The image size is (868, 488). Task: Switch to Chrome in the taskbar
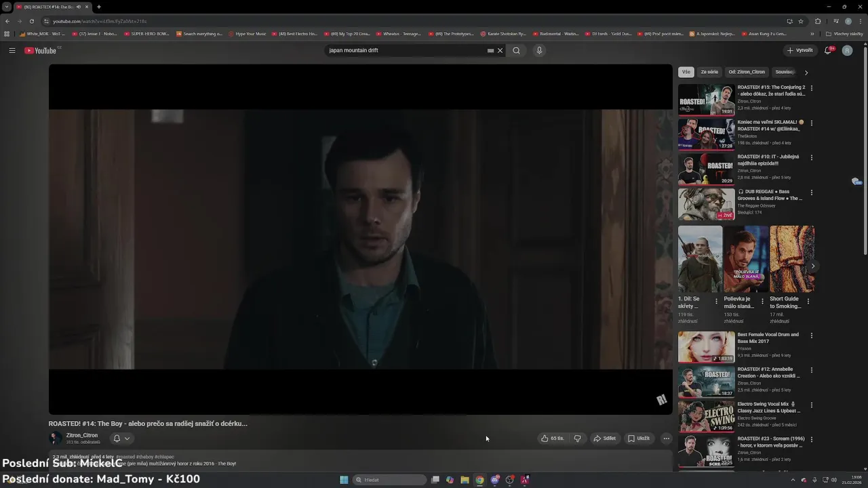[x=479, y=480]
